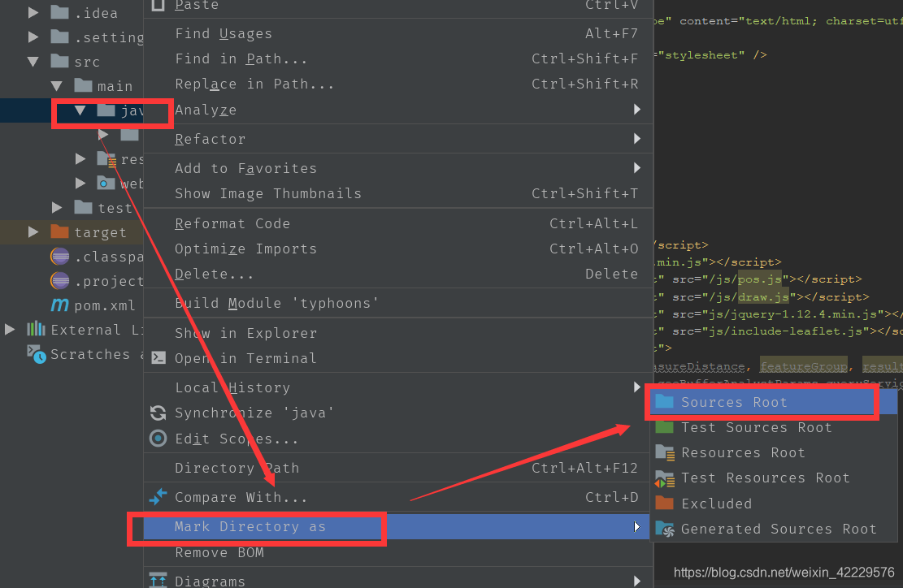The height and width of the screenshot is (588, 903).
Task: Open the CSDN blog link
Action: (783, 572)
